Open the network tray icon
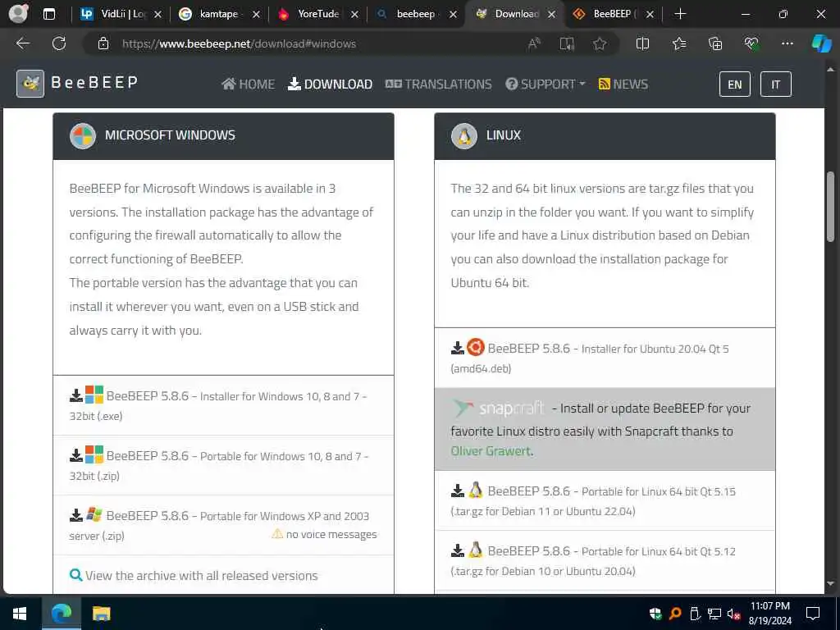840x630 pixels. coord(714,614)
